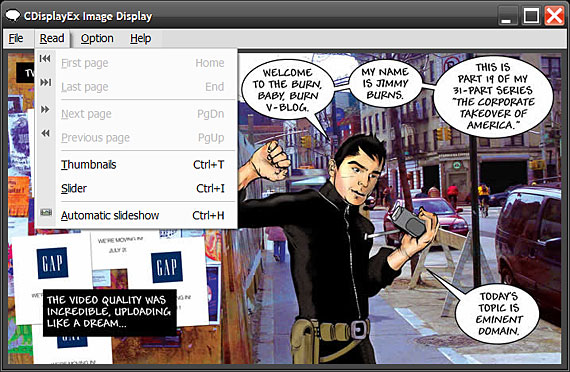Screen dimensions: 570x372
Task: Click the 'Today's topic is eminent domain' bubble
Action: coord(498,313)
